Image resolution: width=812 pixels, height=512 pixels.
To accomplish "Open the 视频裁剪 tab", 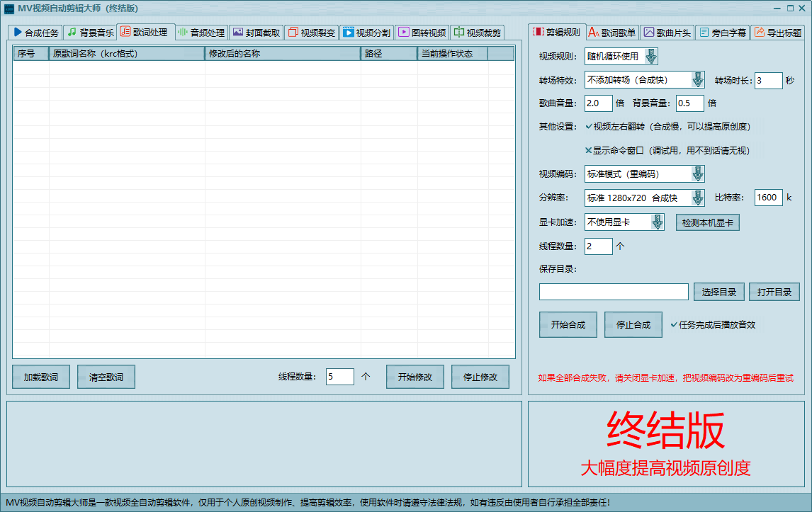I will point(478,33).
